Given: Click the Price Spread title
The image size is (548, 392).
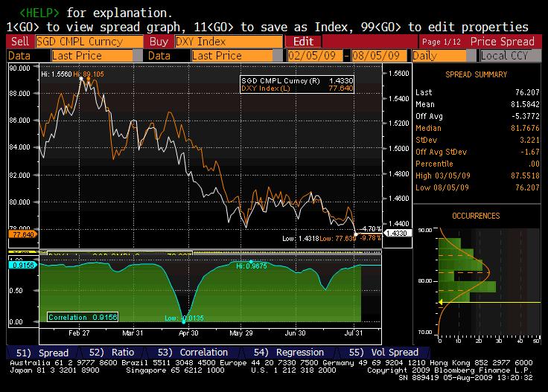Looking at the screenshot, I should tap(503, 42).
